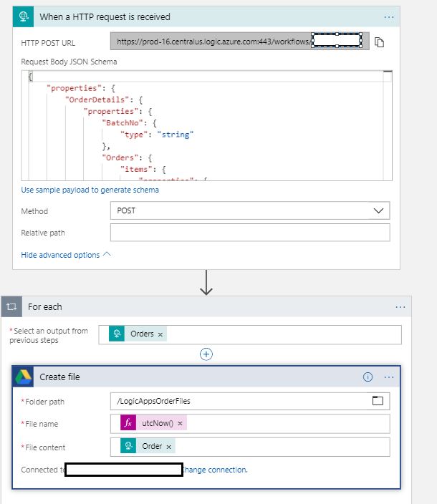Click the "Orders" line in the schema
This screenshot has height=504, width=437.
pyautogui.click(x=127, y=157)
